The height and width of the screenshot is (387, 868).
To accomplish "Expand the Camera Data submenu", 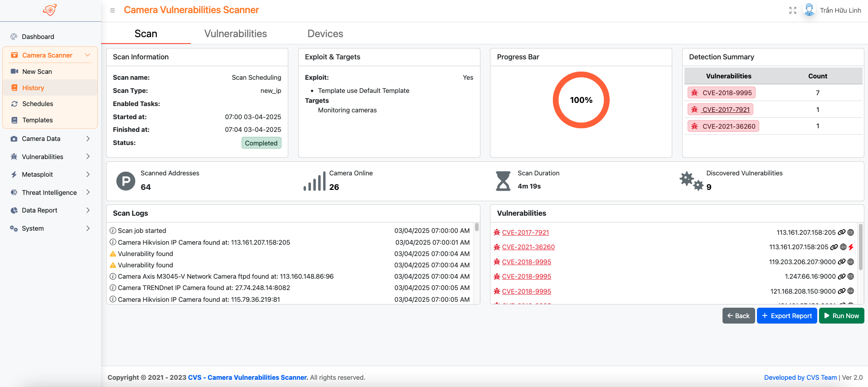I will 88,139.
